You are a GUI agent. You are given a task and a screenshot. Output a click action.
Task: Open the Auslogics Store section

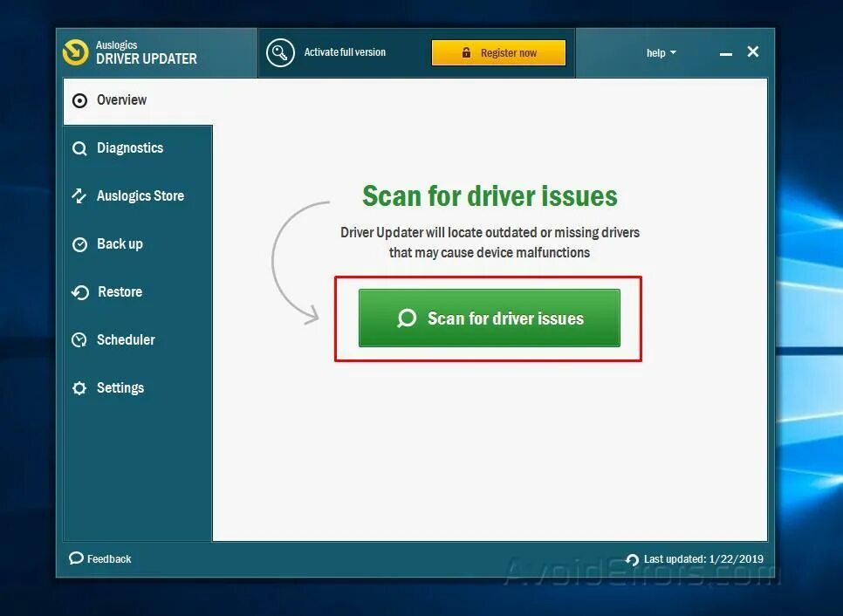(x=138, y=196)
